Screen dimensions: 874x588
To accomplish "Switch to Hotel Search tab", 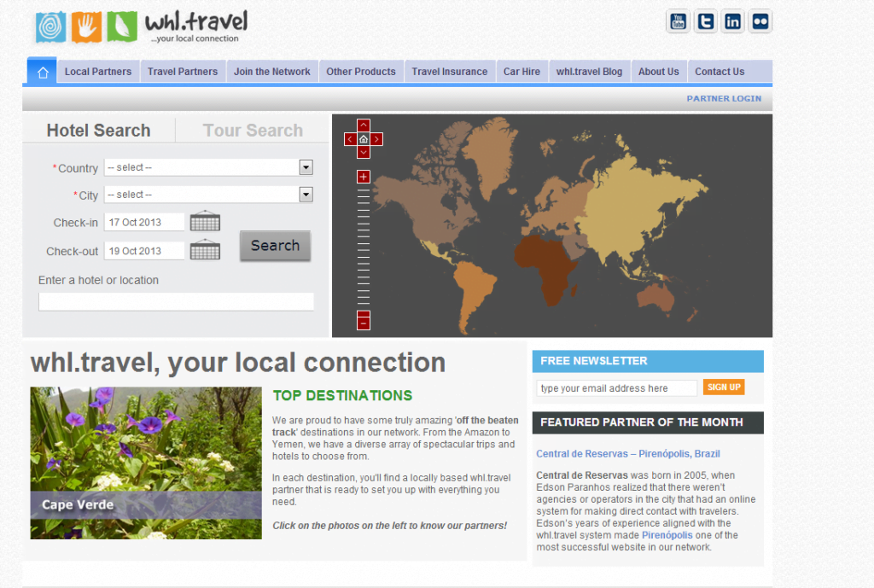I will tap(99, 131).
